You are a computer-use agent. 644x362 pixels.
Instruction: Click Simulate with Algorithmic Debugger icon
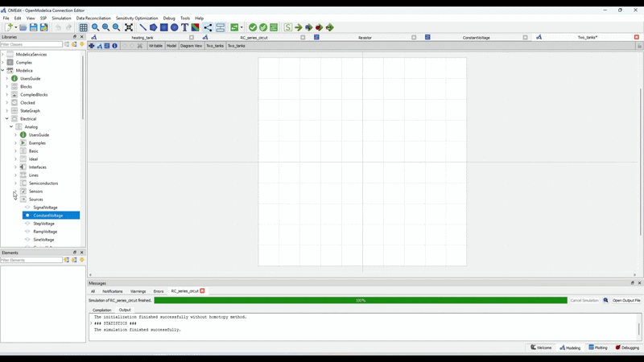click(319, 27)
